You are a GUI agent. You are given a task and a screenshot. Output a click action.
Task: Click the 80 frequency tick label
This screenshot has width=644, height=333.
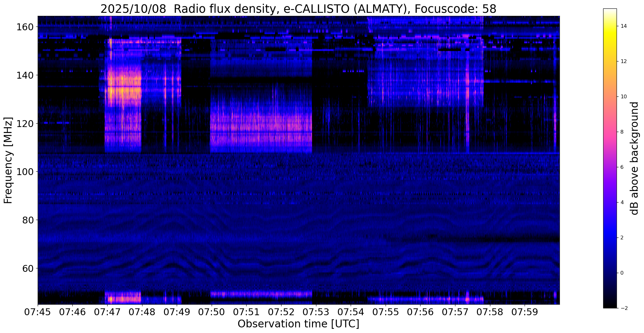[28, 220]
